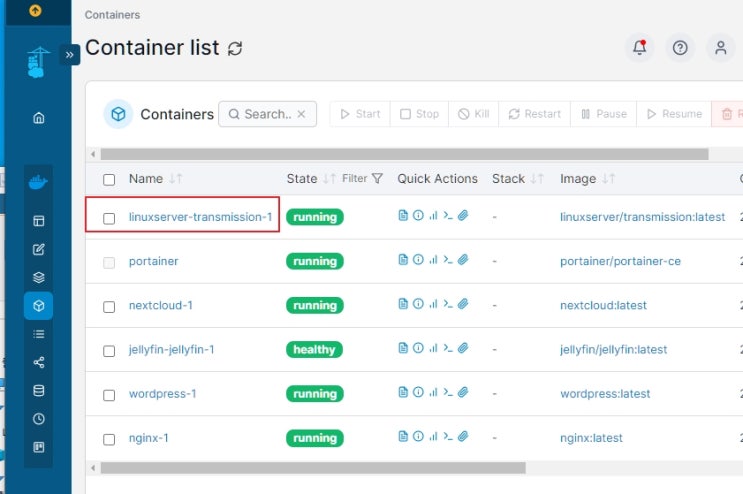Image resolution: width=743 pixels, height=494 pixels.
Task: Click the Docker whale environment icon
Action: (x=38, y=182)
